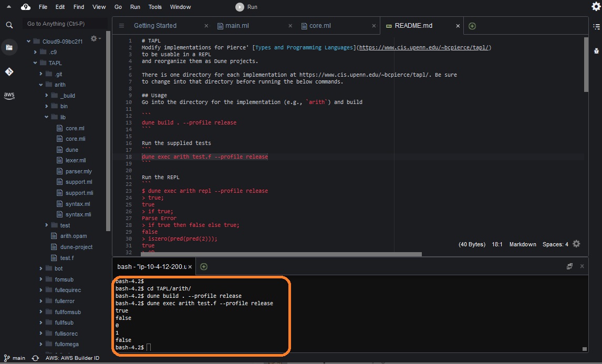The height and width of the screenshot is (364, 602).
Task: Open preferences gear in the top-right corner
Action: (x=596, y=6)
